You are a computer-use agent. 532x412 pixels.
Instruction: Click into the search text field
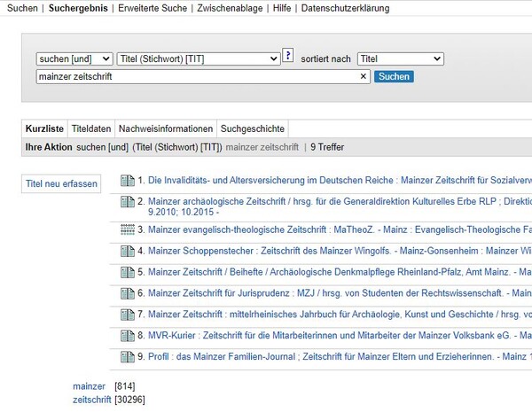click(198, 76)
